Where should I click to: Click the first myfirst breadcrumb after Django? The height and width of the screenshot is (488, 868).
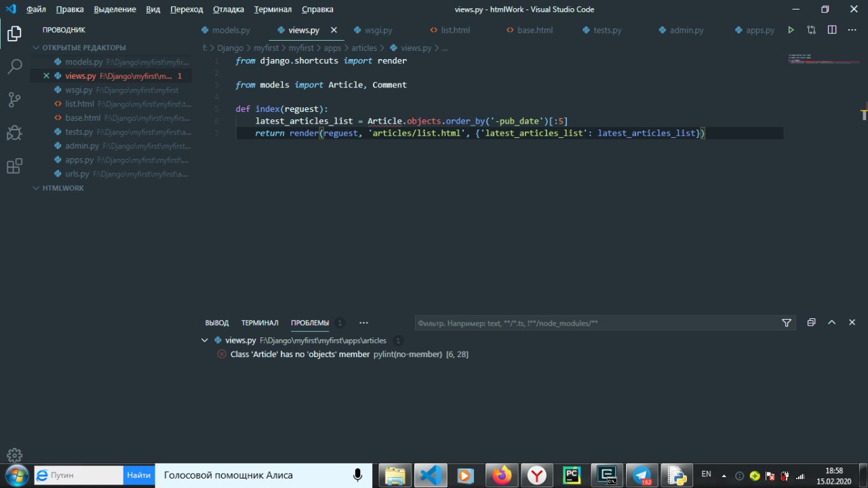(x=267, y=48)
